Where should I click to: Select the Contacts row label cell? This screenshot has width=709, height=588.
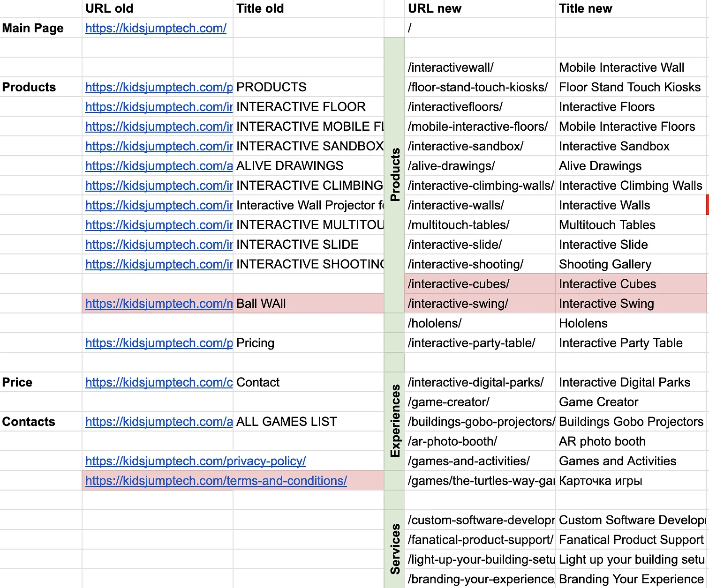[x=29, y=421]
